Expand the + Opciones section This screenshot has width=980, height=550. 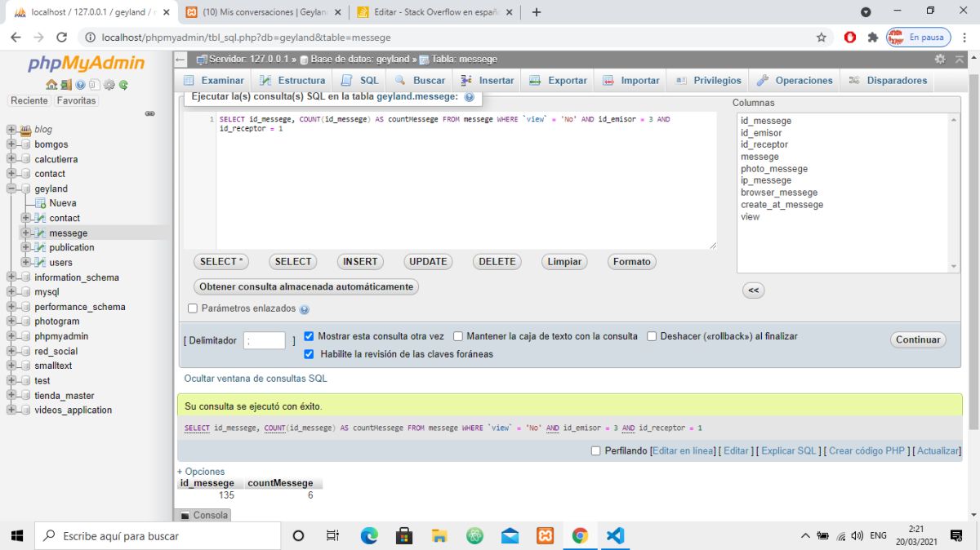point(201,472)
